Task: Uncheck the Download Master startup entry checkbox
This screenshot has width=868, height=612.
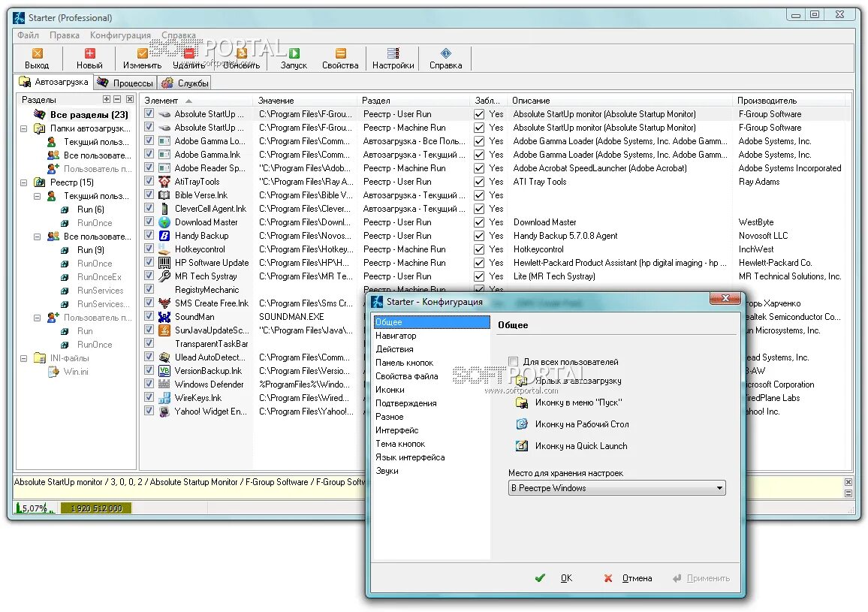Action: (x=149, y=222)
